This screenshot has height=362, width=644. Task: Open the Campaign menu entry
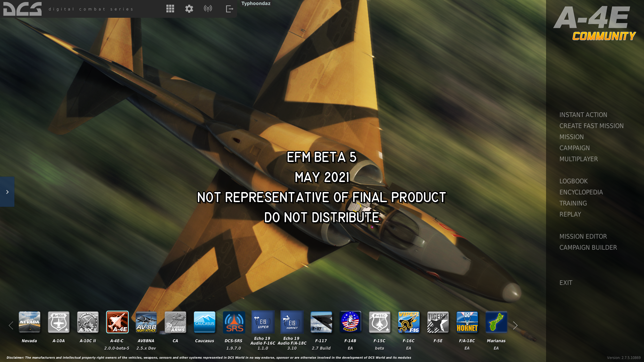575,148
